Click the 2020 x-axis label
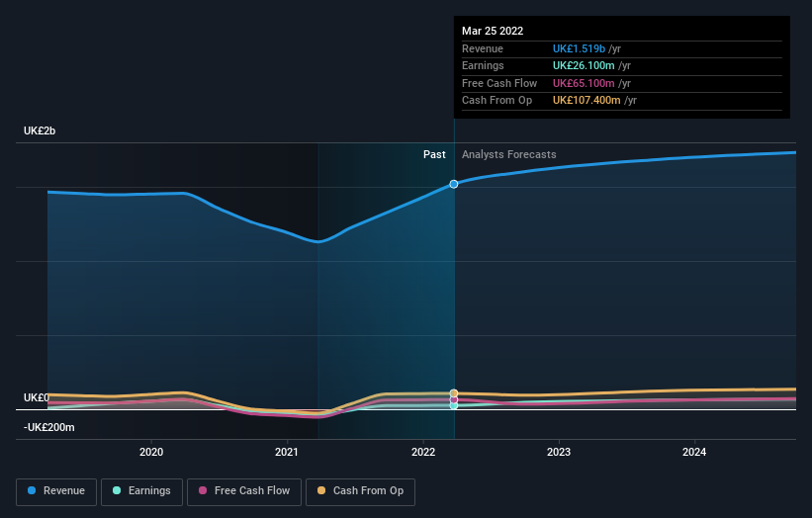 click(x=151, y=452)
